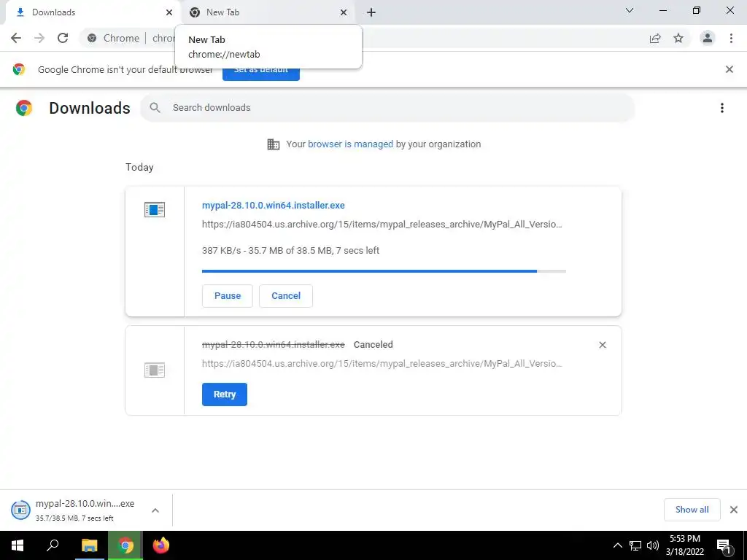Screen dimensions: 747x560
Task: Click the canceled download's file icon
Action: point(155,370)
